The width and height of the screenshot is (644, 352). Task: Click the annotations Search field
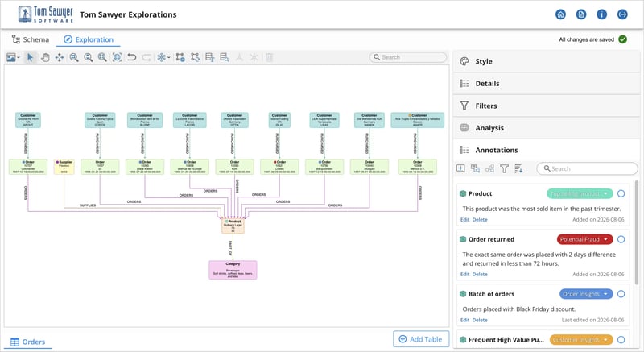pos(587,168)
